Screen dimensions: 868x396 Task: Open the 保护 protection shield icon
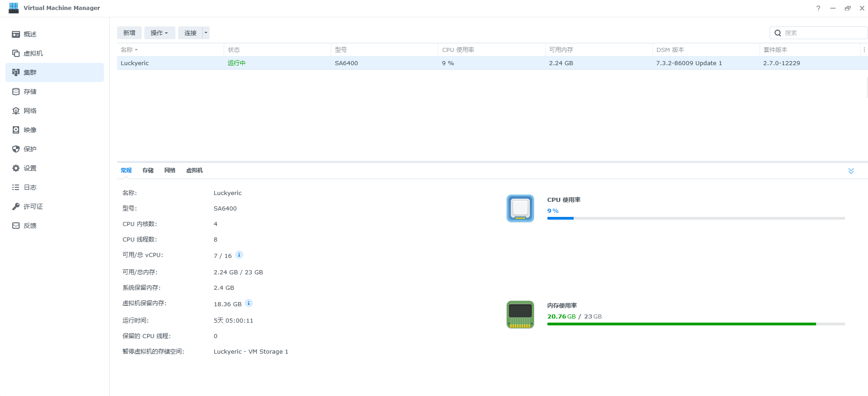point(16,149)
